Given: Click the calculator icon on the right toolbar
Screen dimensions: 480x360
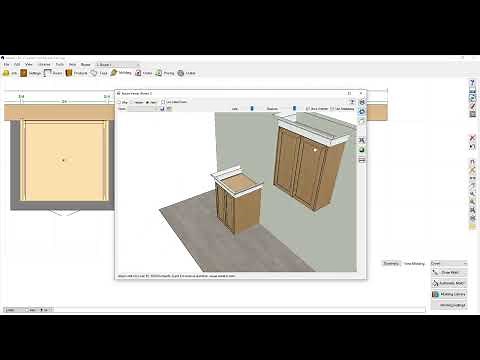Looking at the screenshot, I should (x=472, y=114).
